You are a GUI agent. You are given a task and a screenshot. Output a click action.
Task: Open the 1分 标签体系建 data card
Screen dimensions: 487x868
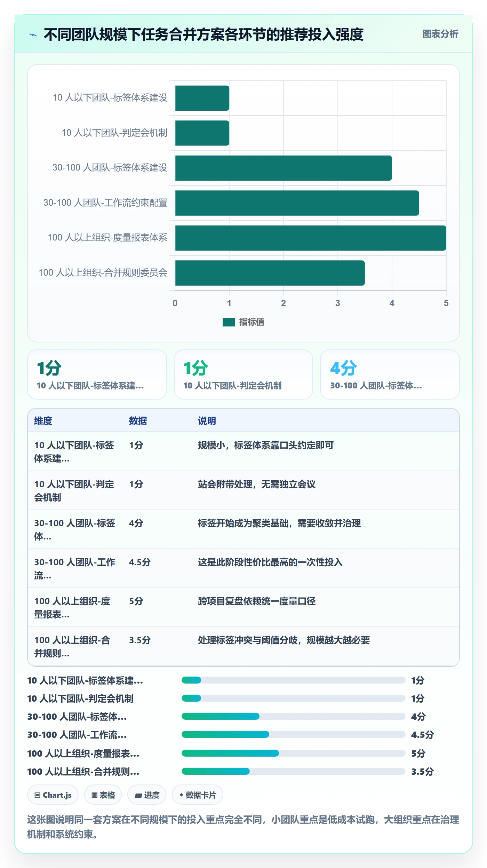point(97,374)
